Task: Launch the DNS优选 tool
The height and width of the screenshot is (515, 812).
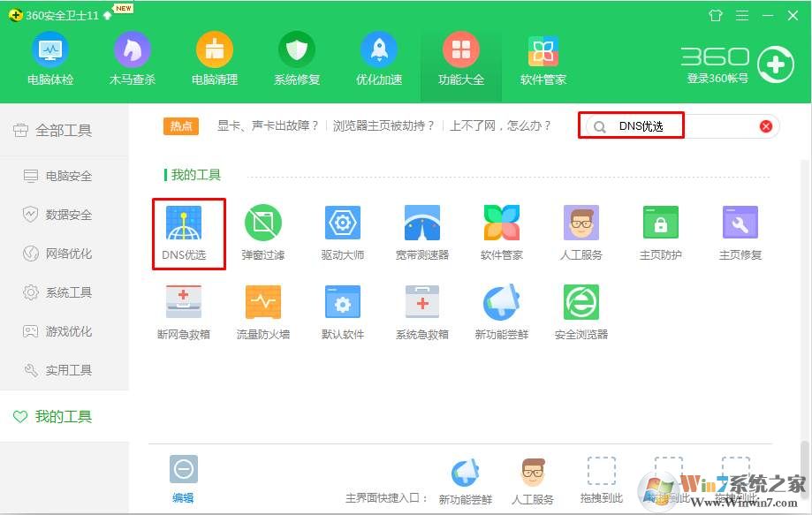Action: point(184,233)
